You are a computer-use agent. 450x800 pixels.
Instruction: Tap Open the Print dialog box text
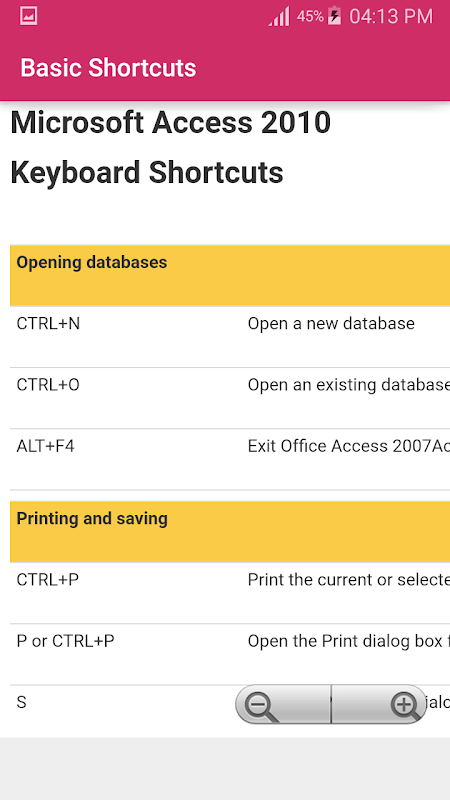tap(349, 641)
